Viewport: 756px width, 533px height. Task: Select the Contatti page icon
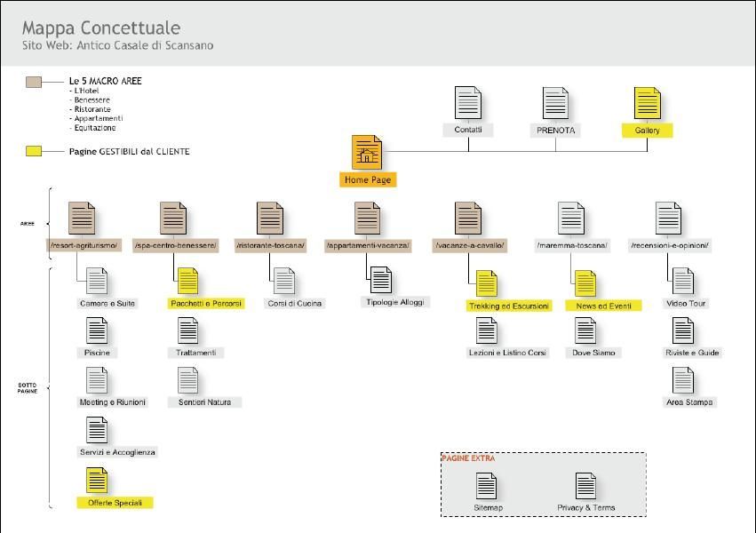(x=468, y=103)
